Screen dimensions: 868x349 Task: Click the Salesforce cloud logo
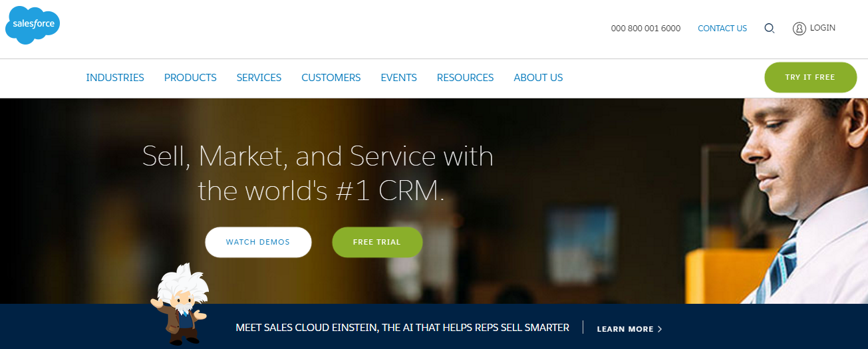(x=33, y=24)
